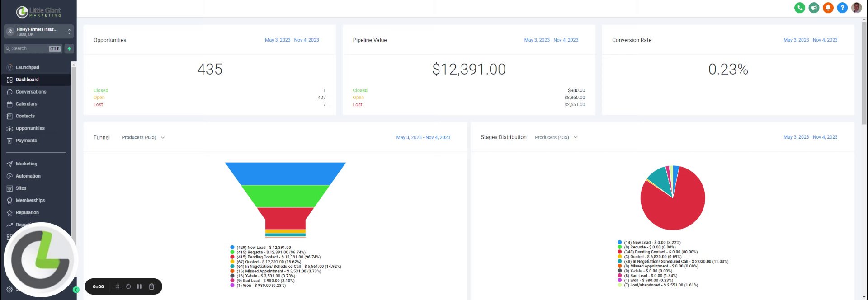Image resolution: width=868 pixels, height=300 pixels.
Task: Click the blue top funnel segment
Action: (x=285, y=173)
